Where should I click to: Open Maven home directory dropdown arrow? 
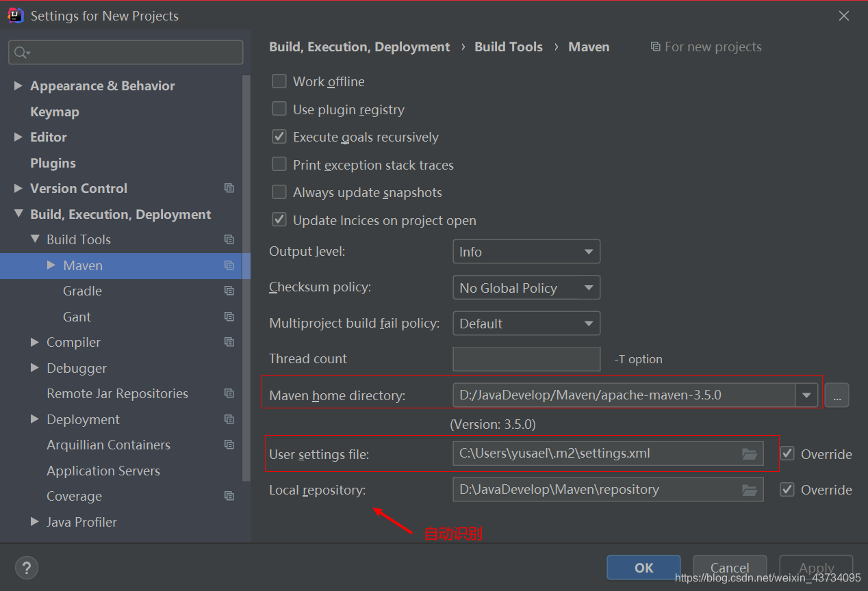pos(806,395)
